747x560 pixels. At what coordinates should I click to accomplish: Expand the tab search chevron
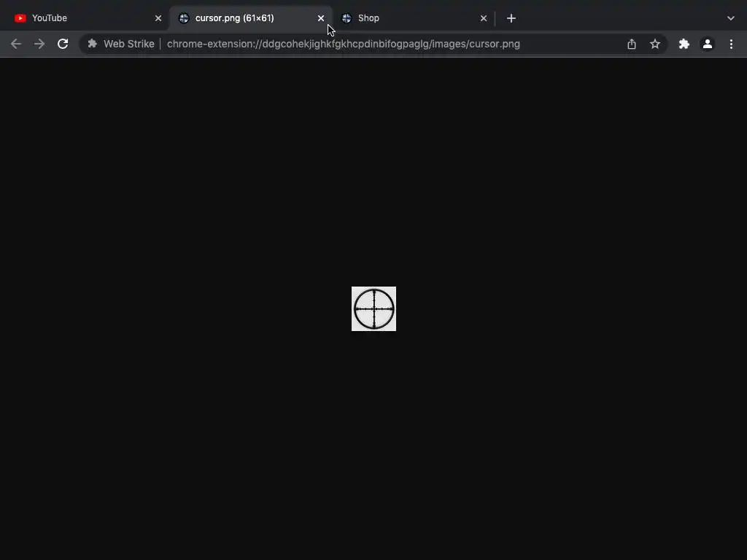pos(731,18)
